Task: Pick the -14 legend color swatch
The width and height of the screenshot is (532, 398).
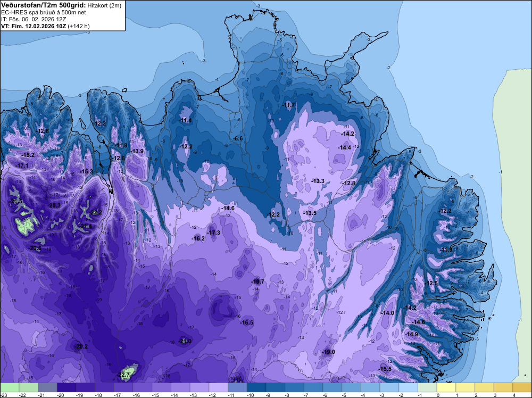Action: point(180,387)
